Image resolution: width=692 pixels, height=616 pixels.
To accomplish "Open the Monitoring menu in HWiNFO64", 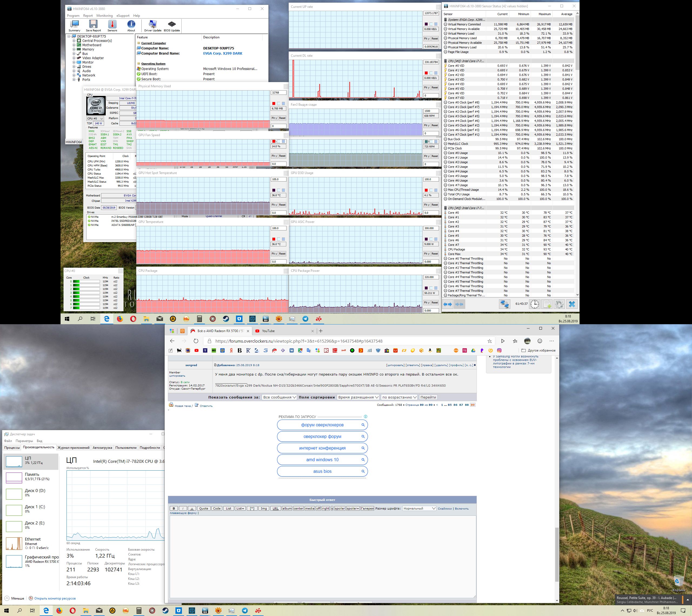I will 104,16.
